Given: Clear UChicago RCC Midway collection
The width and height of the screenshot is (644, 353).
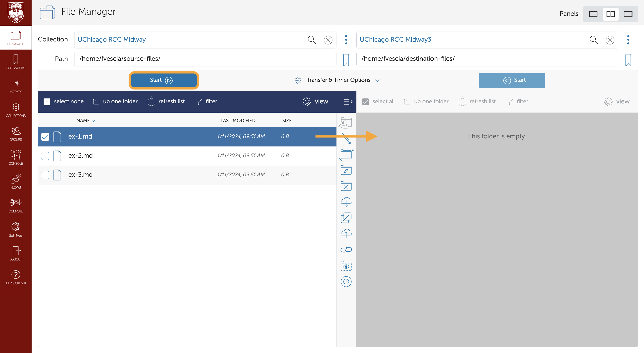Looking at the screenshot, I should coord(328,40).
